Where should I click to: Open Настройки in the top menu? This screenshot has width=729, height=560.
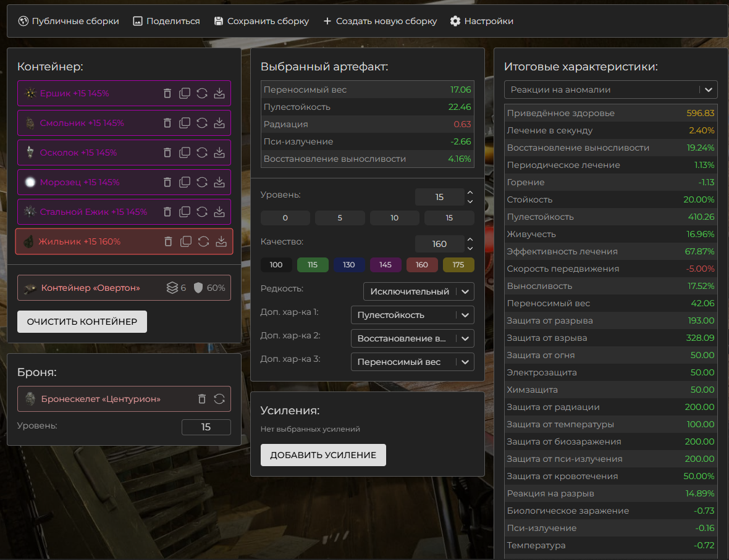(x=481, y=21)
